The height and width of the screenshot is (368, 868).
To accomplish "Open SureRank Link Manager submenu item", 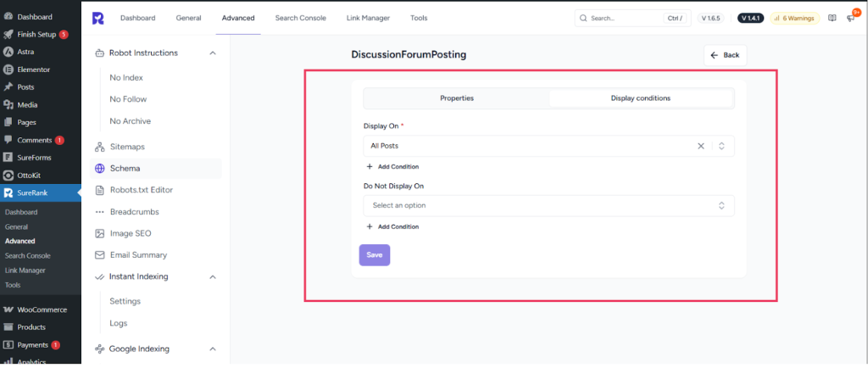I will 25,270.
